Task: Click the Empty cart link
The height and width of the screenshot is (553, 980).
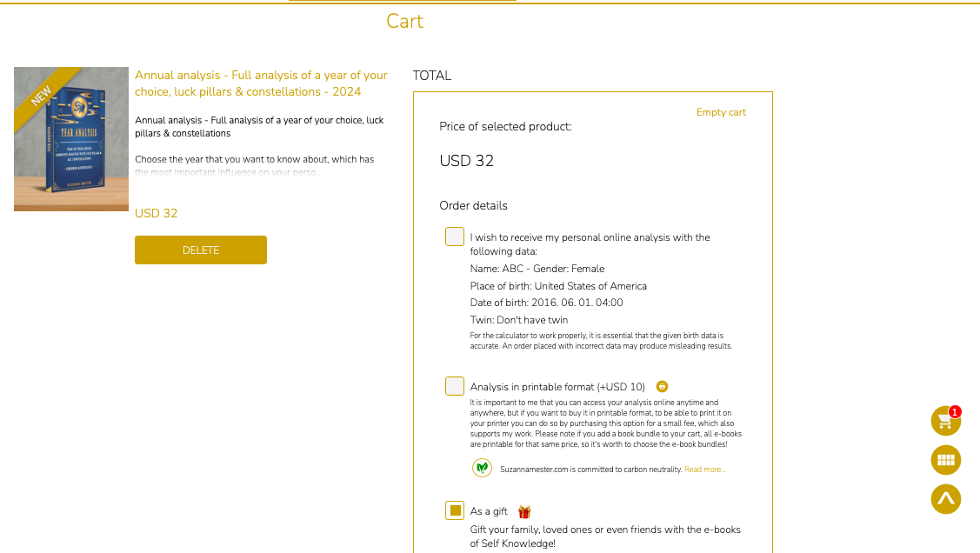Action: [x=721, y=112]
